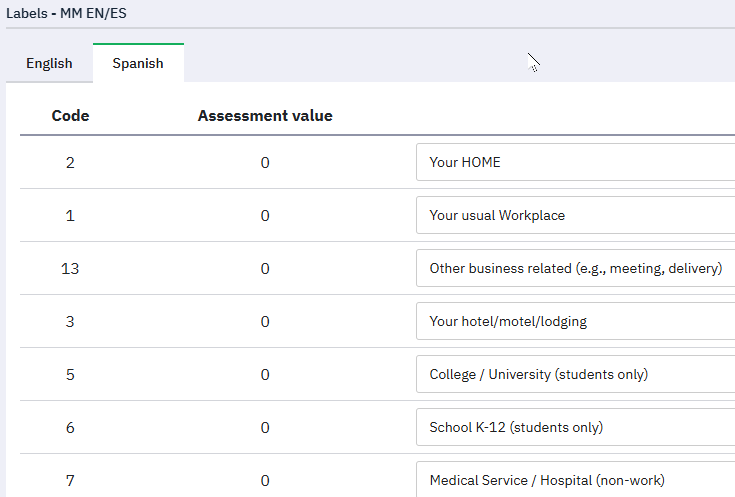Viewport: 735px width, 497px height.
Task: Click the Assessment value column header
Action: point(265,116)
